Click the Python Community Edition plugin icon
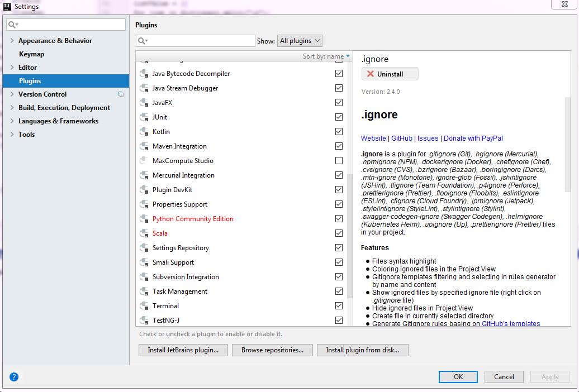579x392 pixels. (x=144, y=218)
